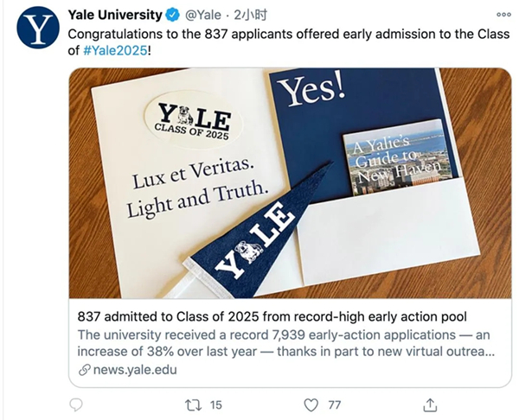This screenshot has width=519, height=420.
Task: Click the share tweet icon
Action: [430, 404]
